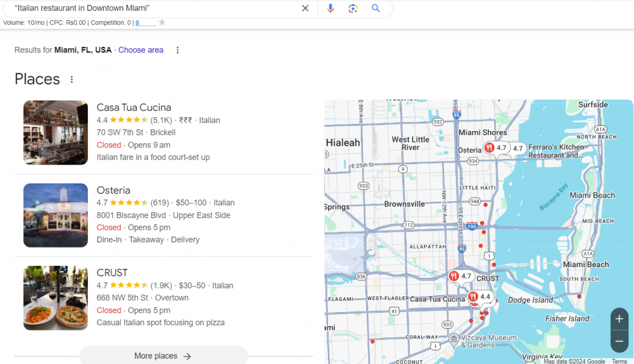Image resolution: width=634 pixels, height=364 pixels.
Task: Open more options beside Choose area
Action: click(x=177, y=50)
